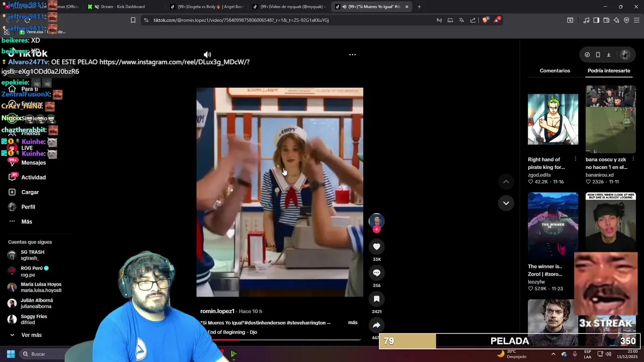644x362 pixels.
Task: Open Cargar upload in sidebar
Action: pos(30,192)
